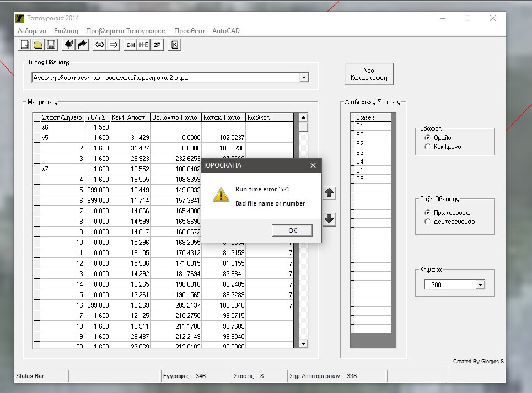Click the K toolbar icon

[175, 45]
